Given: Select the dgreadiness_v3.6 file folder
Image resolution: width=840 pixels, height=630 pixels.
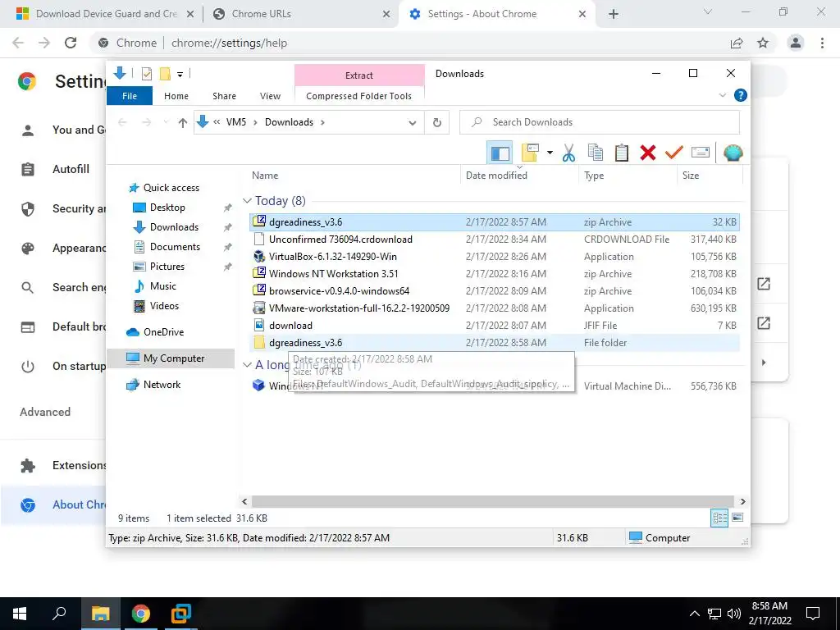Looking at the screenshot, I should pyautogui.click(x=495, y=342).
